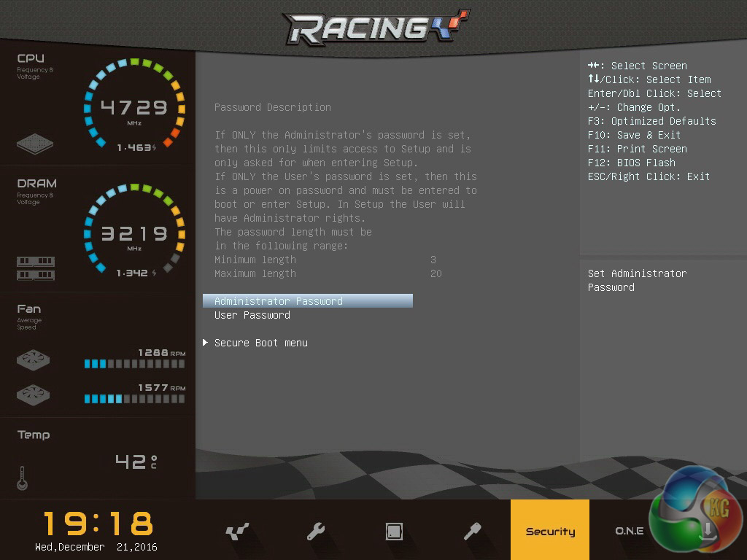Viewport: 747px width, 560px height.
Task: Click the download arrow Save & Exit icon
Action: 706,530
